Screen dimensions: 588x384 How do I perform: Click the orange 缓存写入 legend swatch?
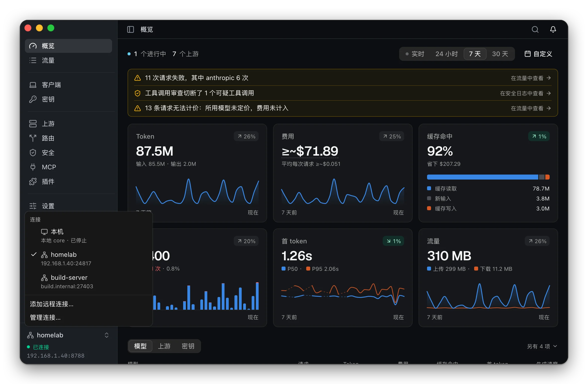click(x=429, y=208)
